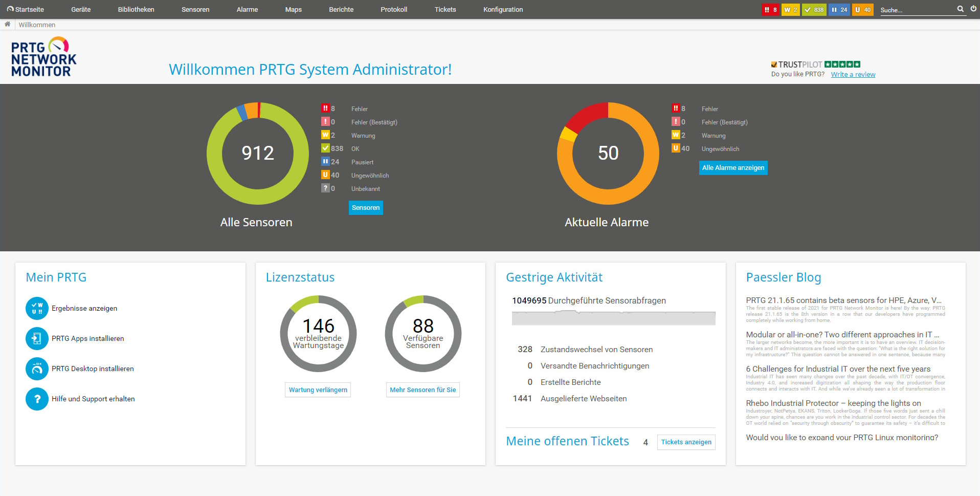Follow the Write a review link
Image resolution: width=980 pixels, height=496 pixels.
click(853, 75)
